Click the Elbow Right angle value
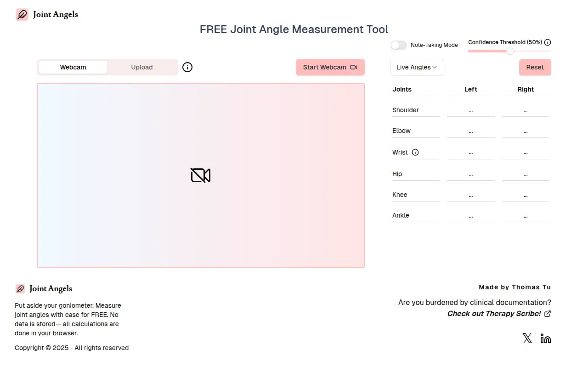The height and width of the screenshot is (368, 588). coord(526,131)
